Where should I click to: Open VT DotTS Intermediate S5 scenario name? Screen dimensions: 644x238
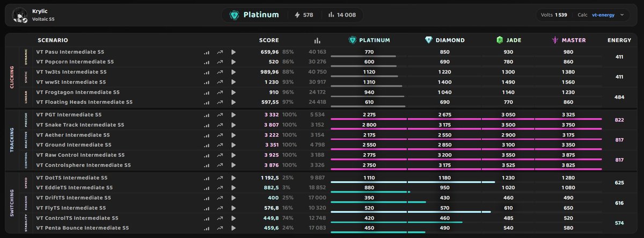pos(71,178)
